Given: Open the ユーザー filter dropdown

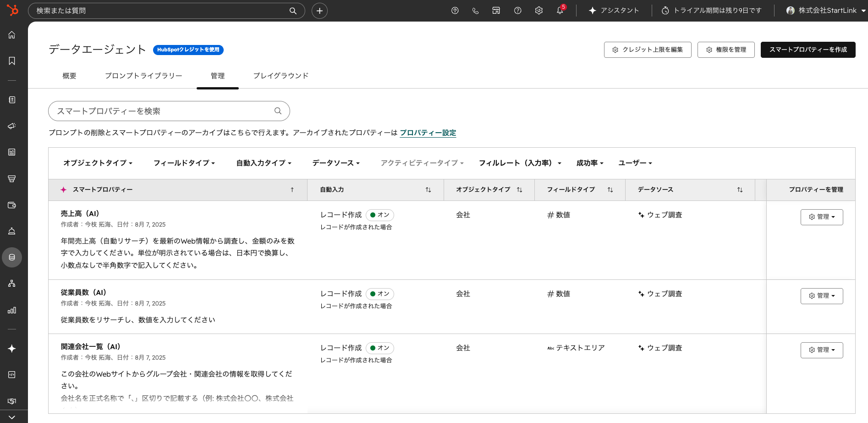Looking at the screenshot, I should (x=635, y=163).
